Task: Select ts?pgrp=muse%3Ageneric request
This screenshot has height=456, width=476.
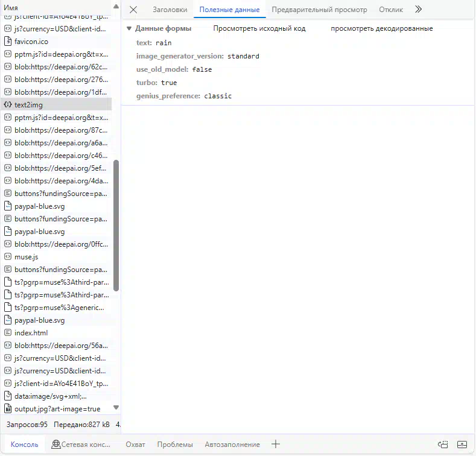Action: pos(57,308)
